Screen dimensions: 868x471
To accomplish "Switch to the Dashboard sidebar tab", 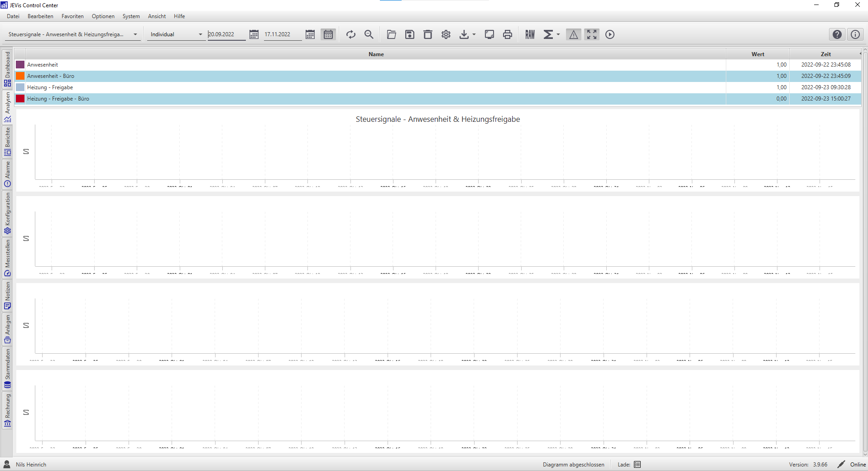I will pyautogui.click(x=7, y=68).
